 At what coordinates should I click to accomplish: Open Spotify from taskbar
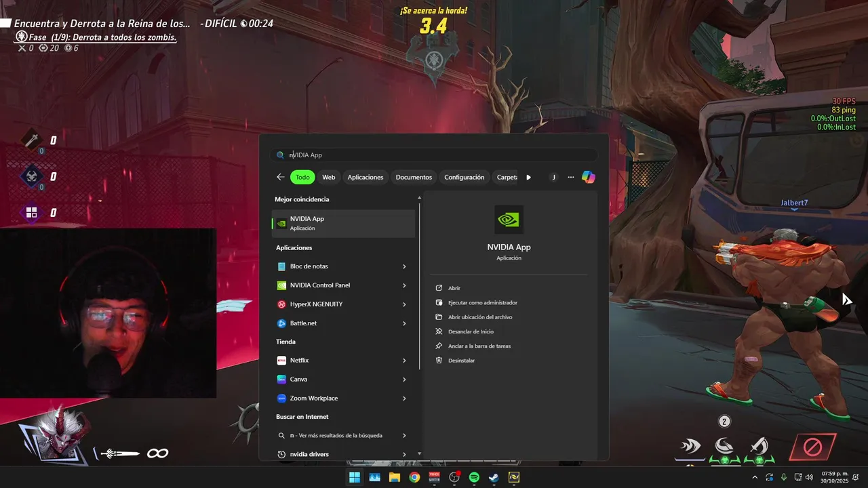(x=474, y=477)
